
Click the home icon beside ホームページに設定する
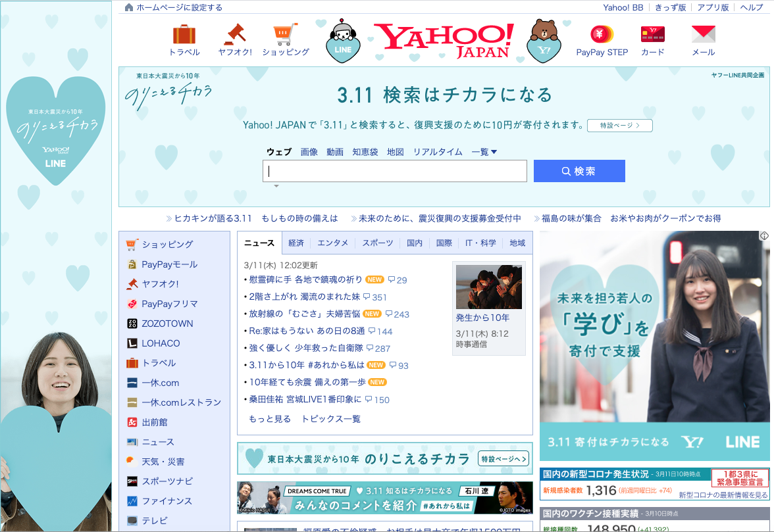click(129, 7)
